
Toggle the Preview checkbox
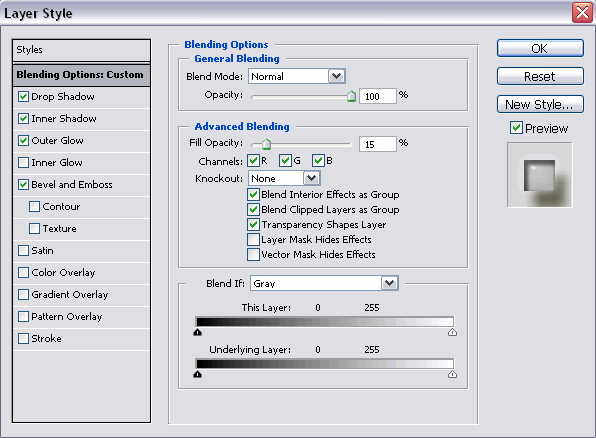516,128
